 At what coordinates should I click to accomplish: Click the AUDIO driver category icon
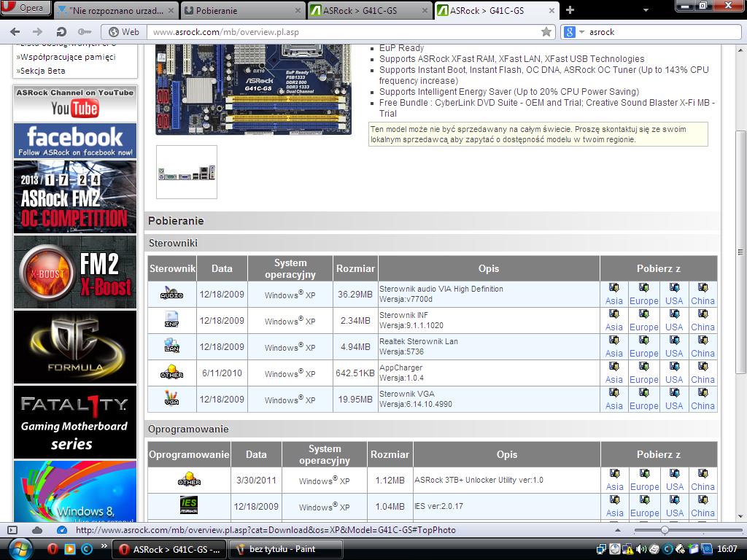pyautogui.click(x=171, y=293)
